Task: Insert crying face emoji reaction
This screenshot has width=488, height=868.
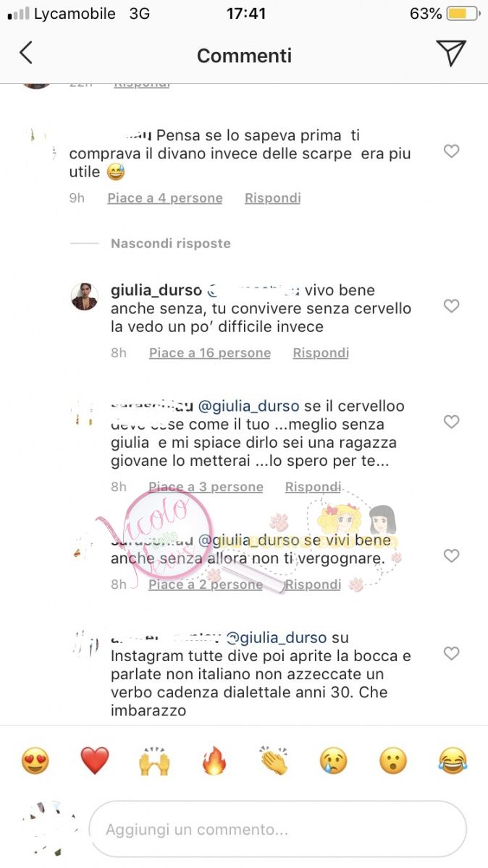Action: pyautogui.click(x=333, y=761)
